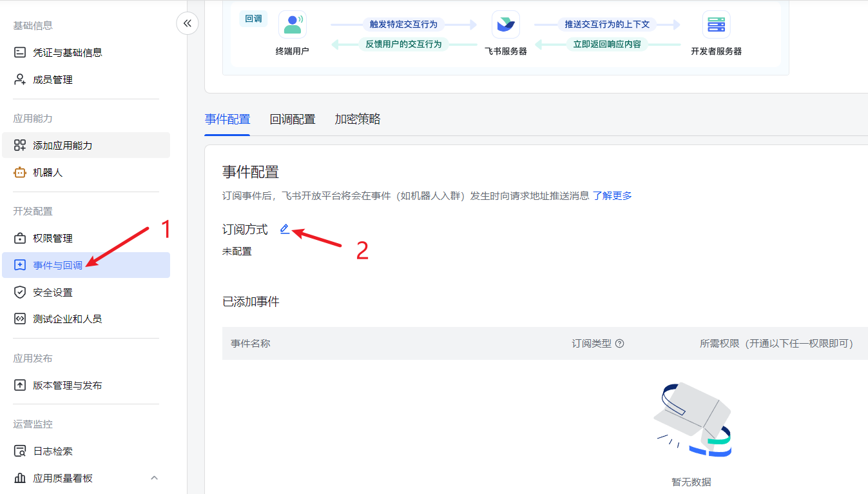This screenshot has width=868, height=494.
Task: Switch to the 回调配置 tab
Action: pyautogui.click(x=293, y=119)
